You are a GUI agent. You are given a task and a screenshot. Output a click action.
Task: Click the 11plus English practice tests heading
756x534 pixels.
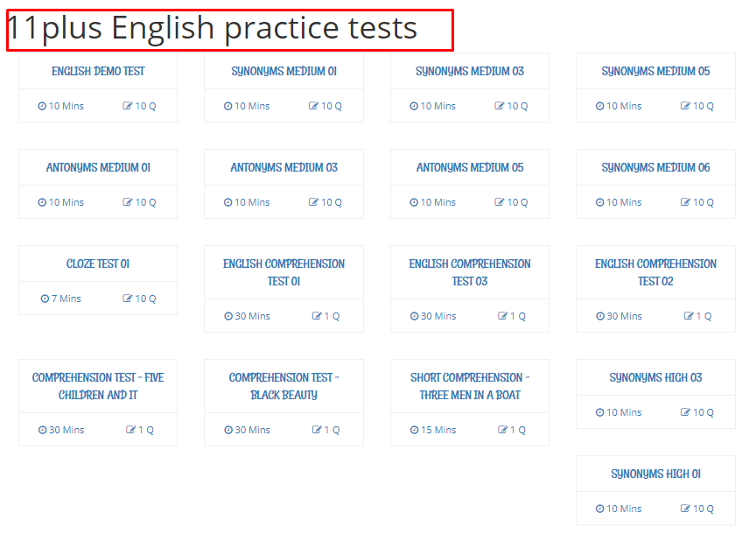coord(213,29)
